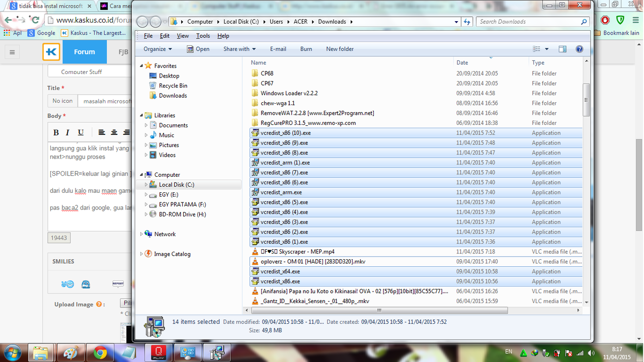
Task: Click the Explorer Back navigation arrow
Action: (x=143, y=22)
